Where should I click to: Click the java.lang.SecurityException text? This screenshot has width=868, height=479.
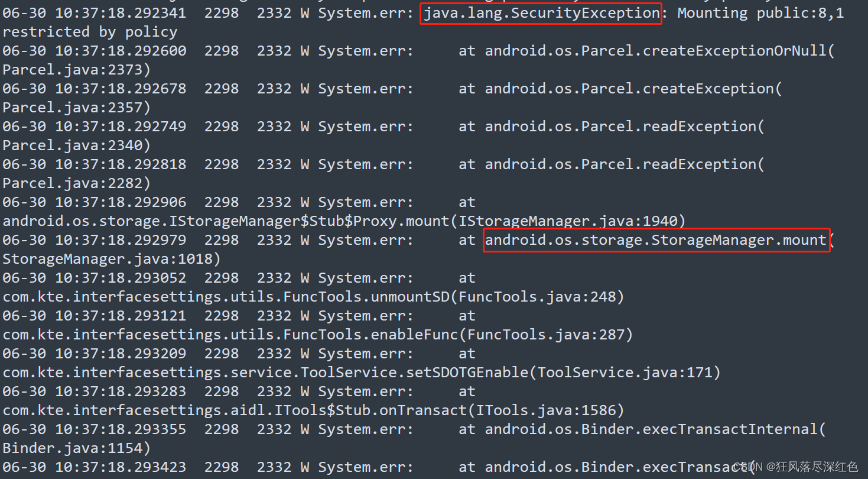click(x=541, y=13)
